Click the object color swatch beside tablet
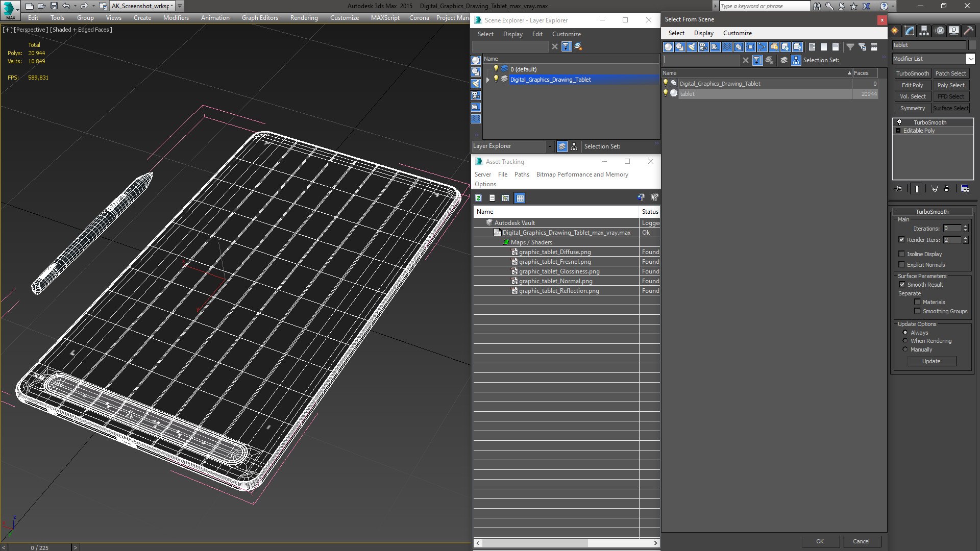980x551 pixels. click(972, 45)
